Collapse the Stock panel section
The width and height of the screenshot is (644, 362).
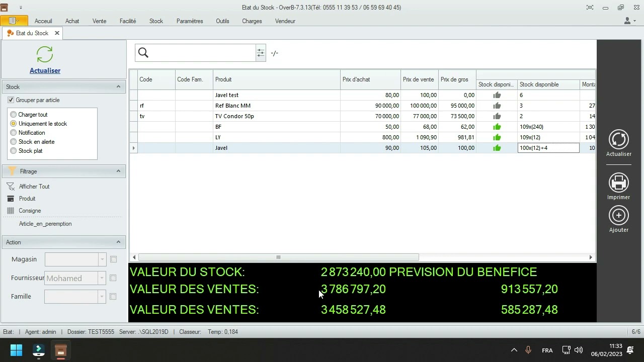point(118,86)
